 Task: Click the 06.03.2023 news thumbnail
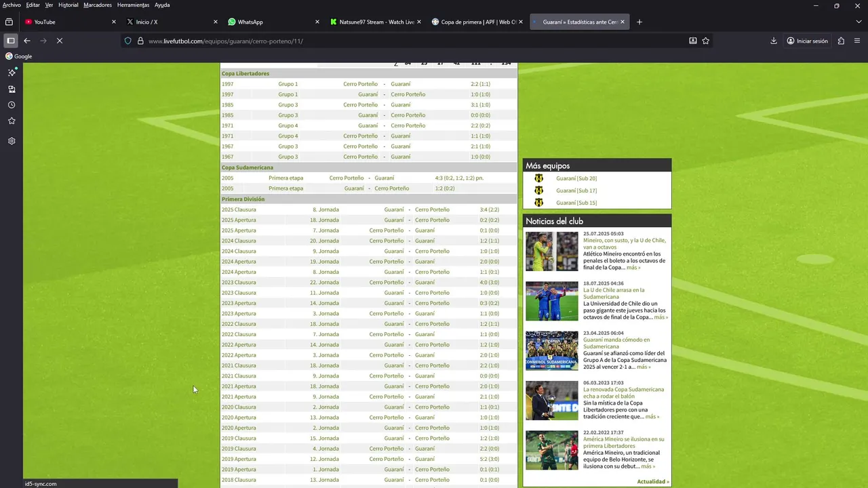552,400
